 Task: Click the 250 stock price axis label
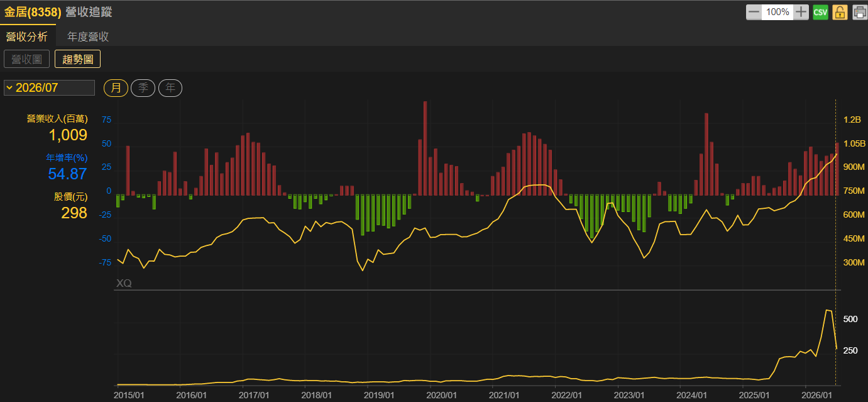(850, 350)
